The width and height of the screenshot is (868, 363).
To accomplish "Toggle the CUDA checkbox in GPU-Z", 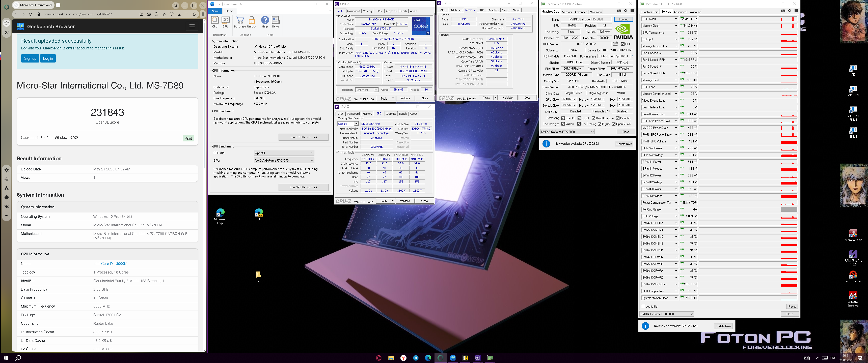I will click(x=579, y=118).
